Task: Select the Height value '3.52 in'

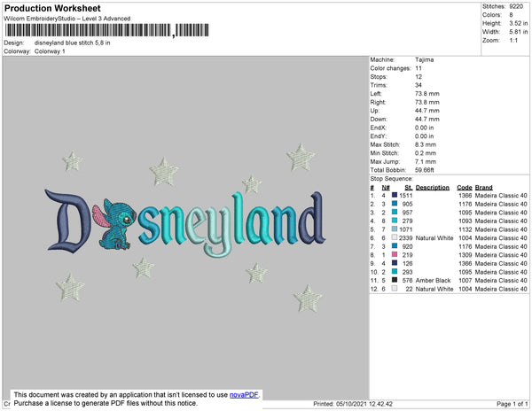Action: pos(519,23)
